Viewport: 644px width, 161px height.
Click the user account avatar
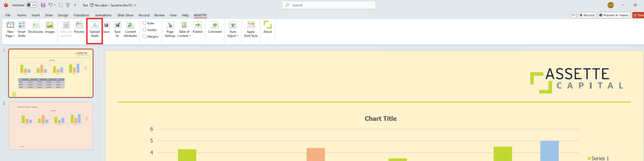(x=610, y=5)
